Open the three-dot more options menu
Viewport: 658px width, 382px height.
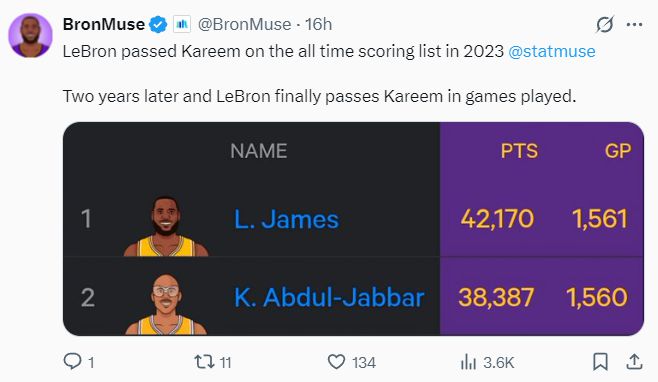click(634, 25)
